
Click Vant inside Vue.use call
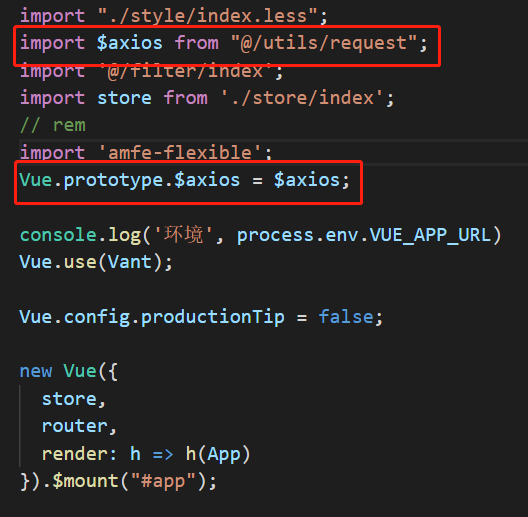(x=130, y=262)
